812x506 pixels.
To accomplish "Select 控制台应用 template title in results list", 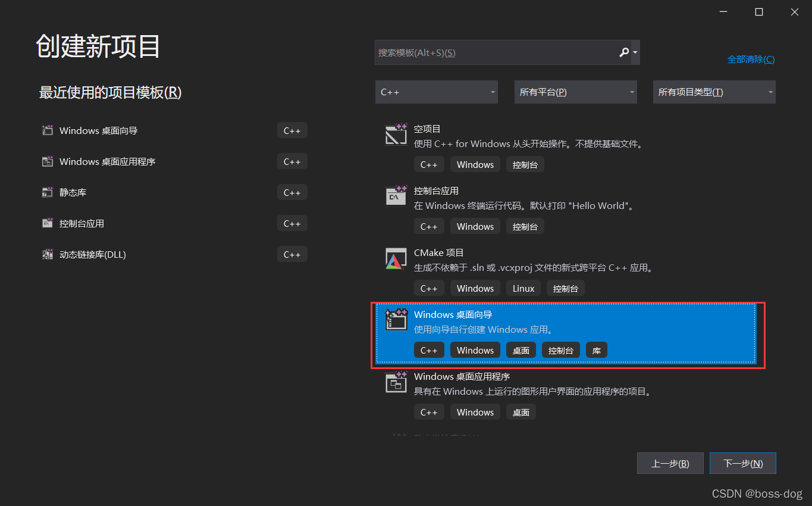I will tap(436, 190).
